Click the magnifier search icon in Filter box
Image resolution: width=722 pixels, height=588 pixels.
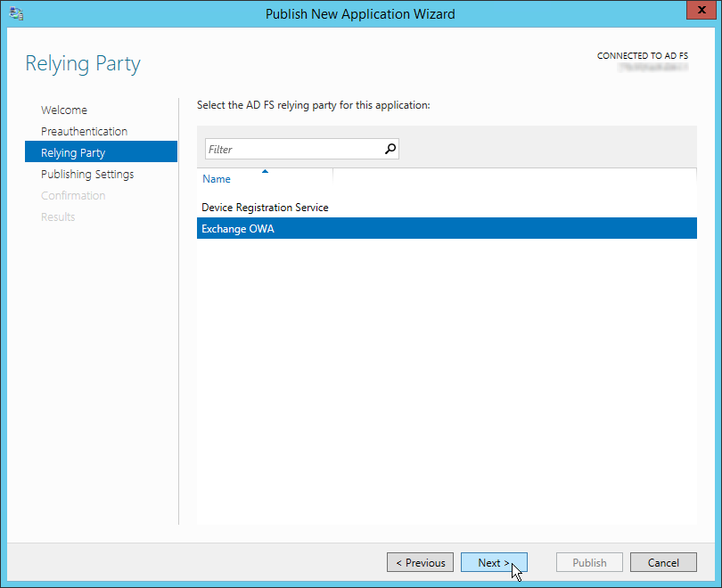coord(390,150)
